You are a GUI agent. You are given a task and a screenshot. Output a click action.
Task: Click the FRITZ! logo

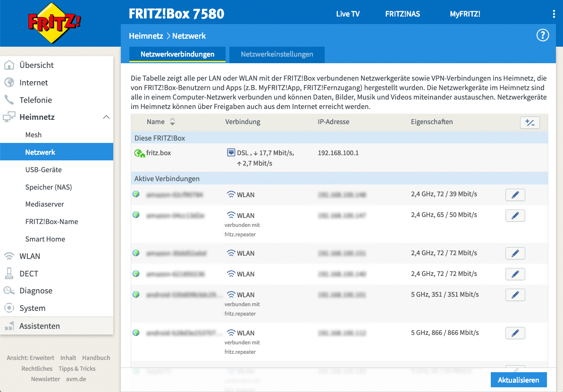click(x=54, y=23)
